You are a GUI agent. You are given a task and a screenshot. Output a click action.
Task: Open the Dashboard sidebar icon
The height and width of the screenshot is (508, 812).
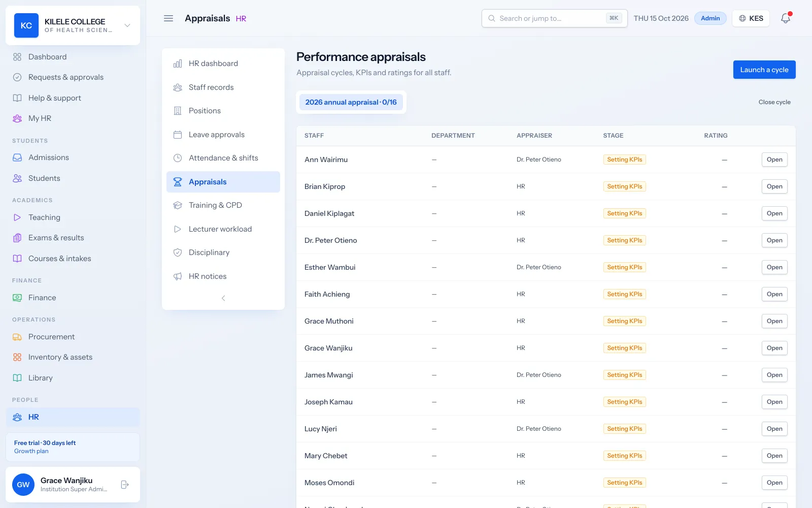(x=17, y=57)
